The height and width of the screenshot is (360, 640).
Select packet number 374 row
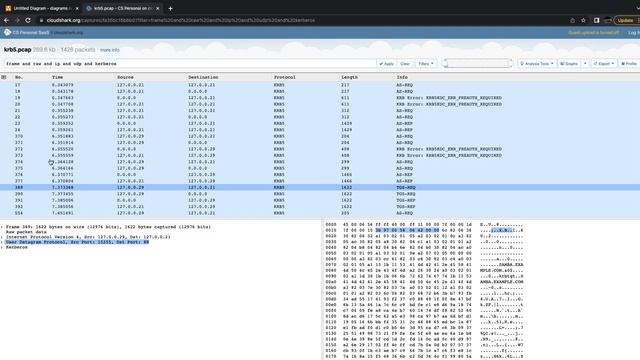(320, 162)
